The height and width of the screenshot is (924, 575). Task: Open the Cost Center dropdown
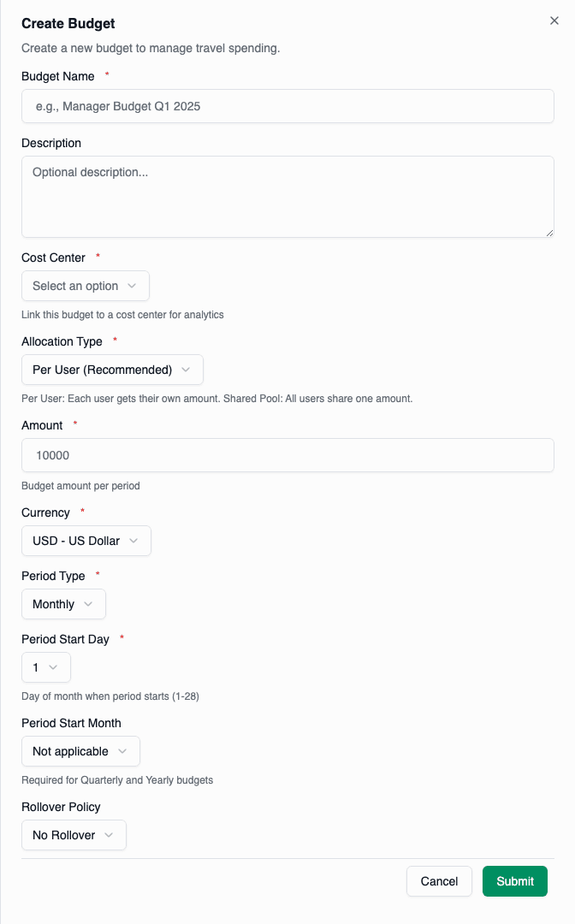[86, 286]
